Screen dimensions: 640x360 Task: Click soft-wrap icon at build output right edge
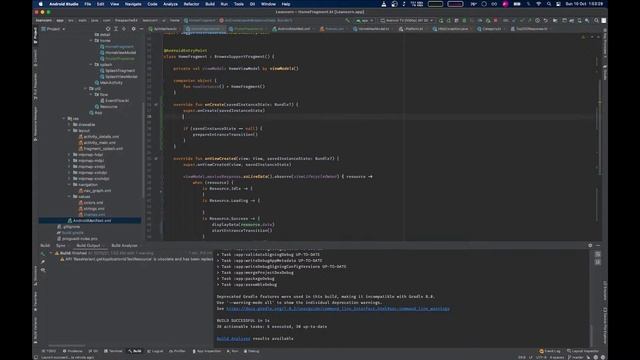598,254
